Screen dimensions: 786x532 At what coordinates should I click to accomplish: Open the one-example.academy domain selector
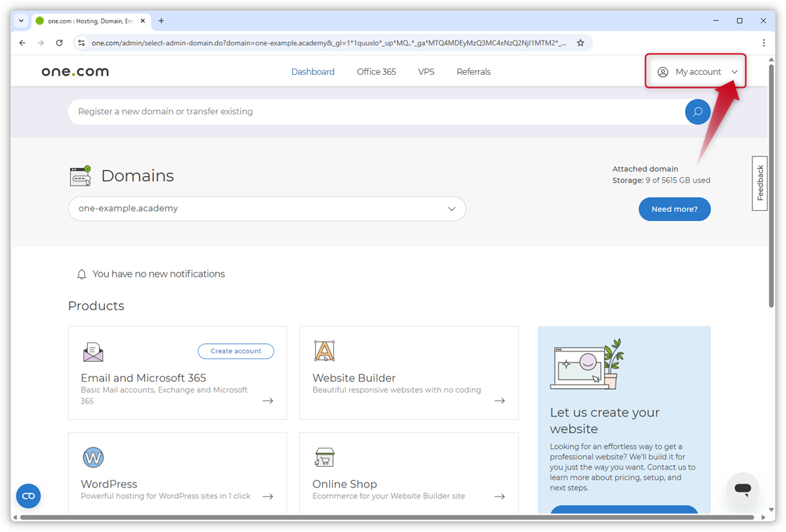267,209
